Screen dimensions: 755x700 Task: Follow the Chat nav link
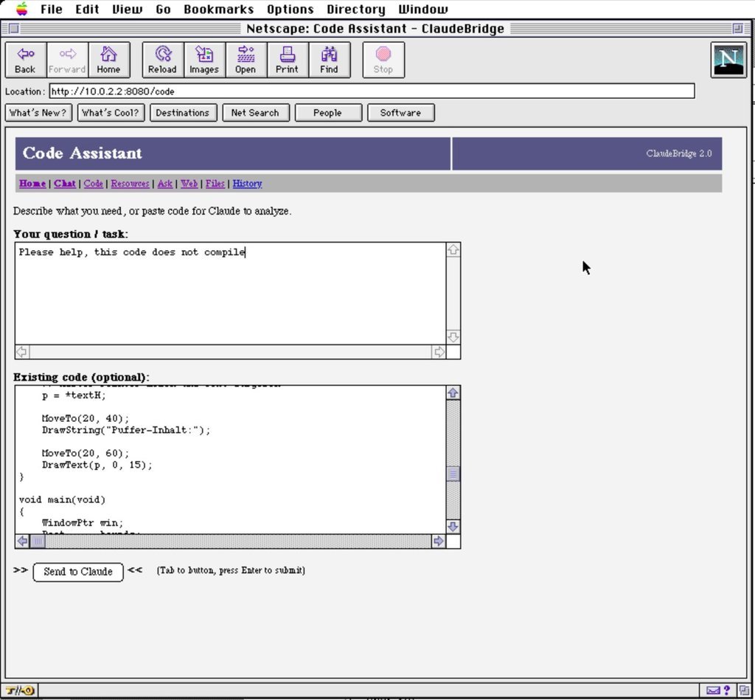[x=65, y=184]
